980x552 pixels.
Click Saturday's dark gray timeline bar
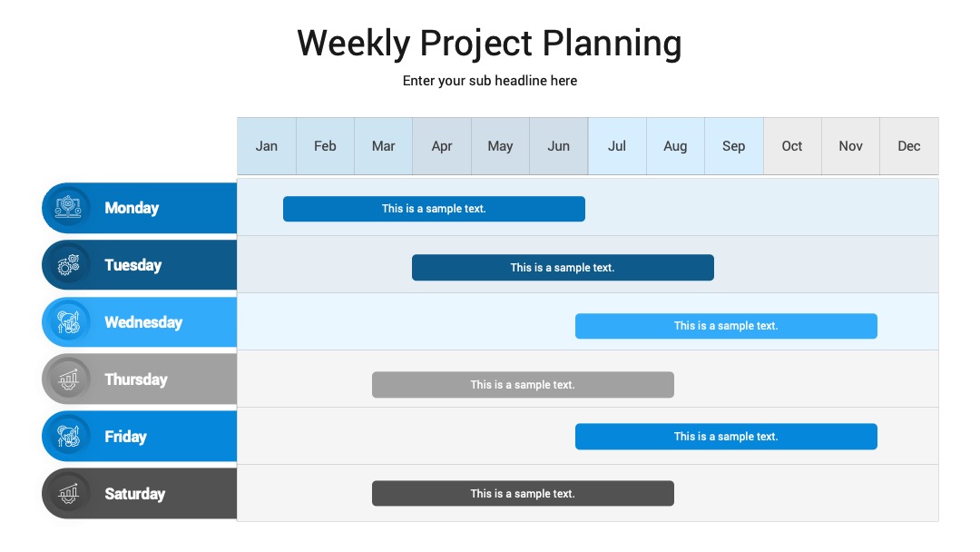tap(523, 493)
